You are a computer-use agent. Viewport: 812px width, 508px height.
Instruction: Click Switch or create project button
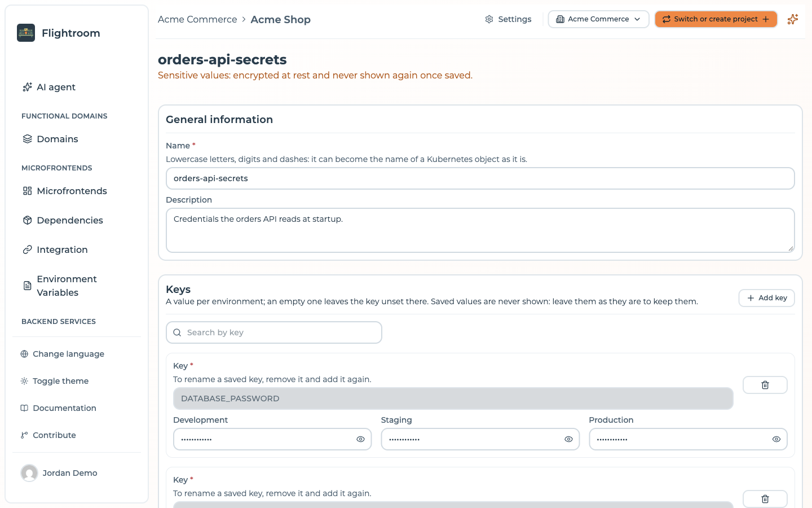(x=716, y=19)
